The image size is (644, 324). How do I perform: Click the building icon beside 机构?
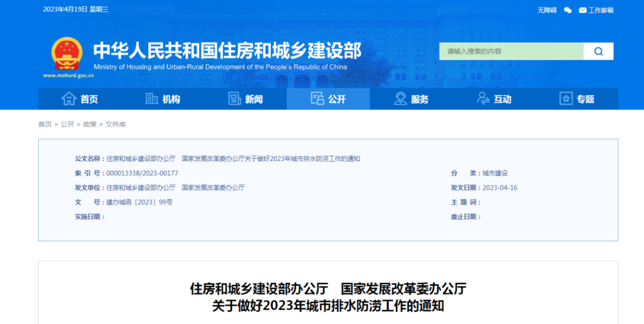tap(152, 99)
